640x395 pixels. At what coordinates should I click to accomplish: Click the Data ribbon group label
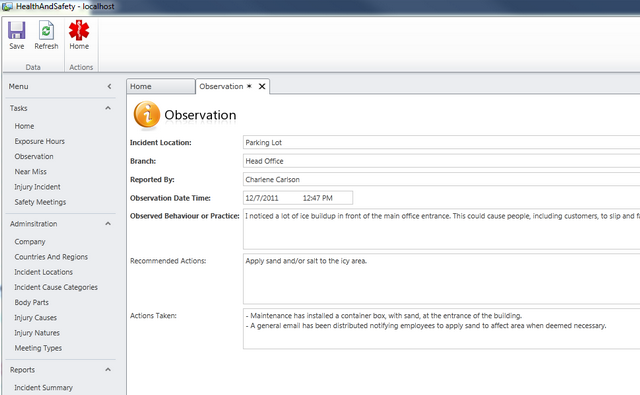click(33, 67)
